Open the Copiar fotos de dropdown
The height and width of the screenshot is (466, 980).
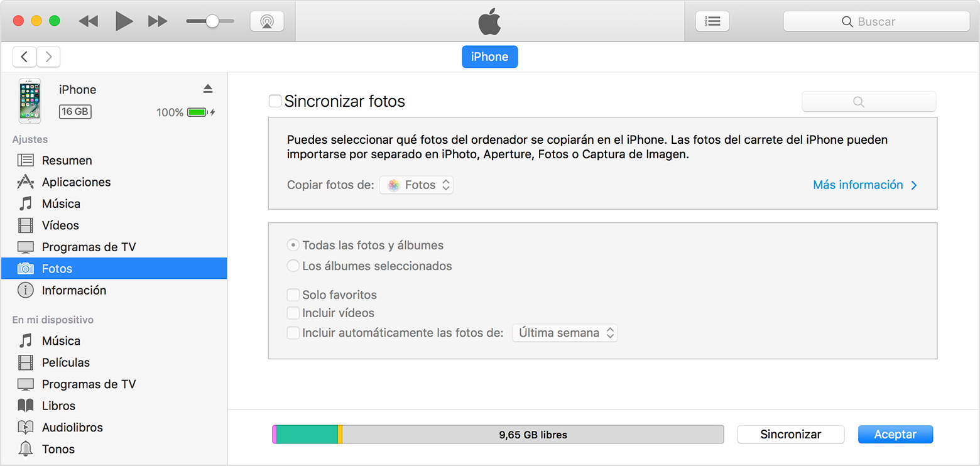(x=416, y=185)
